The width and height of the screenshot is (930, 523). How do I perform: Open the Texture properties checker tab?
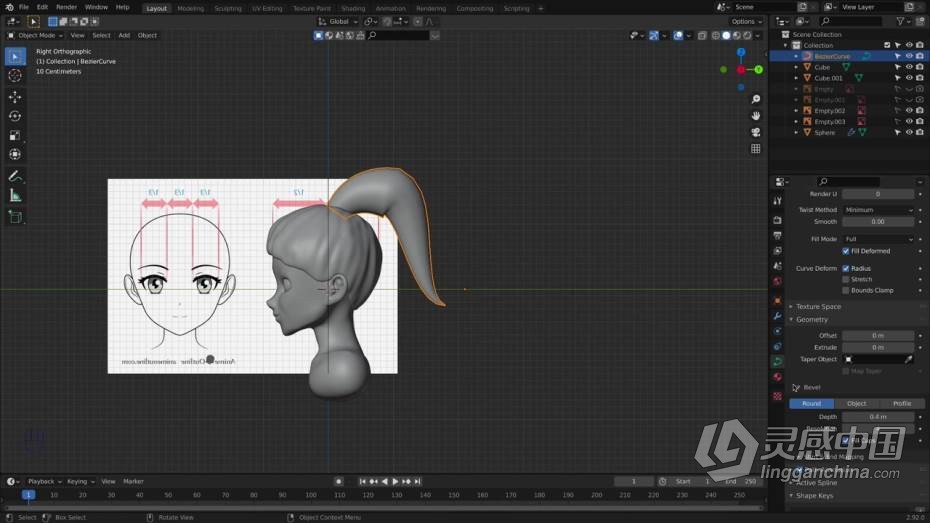tap(778, 396)
